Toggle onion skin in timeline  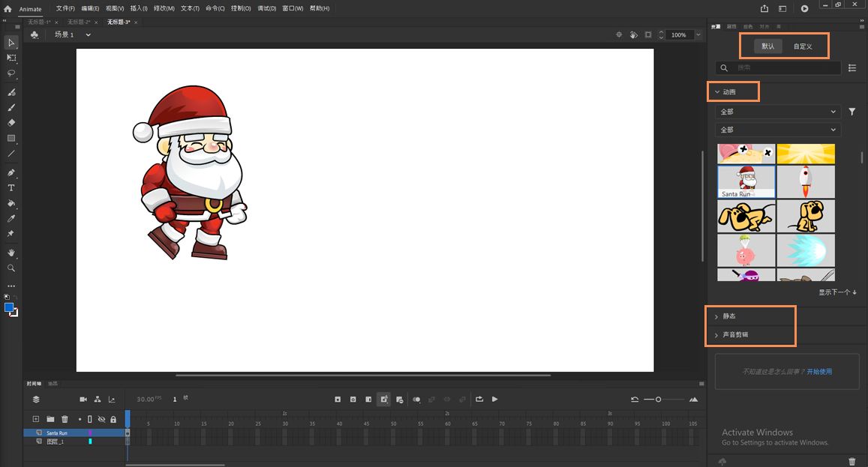click(x=416, y=400)
